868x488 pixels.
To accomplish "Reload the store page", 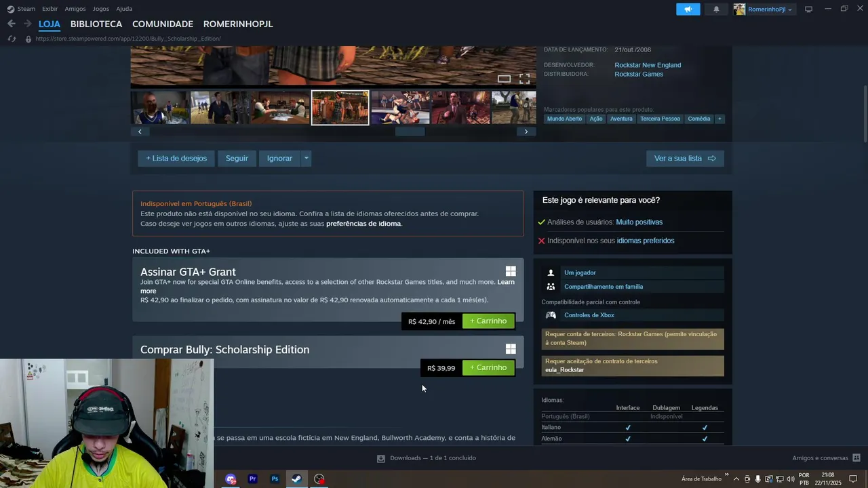I will click(12, 39).
